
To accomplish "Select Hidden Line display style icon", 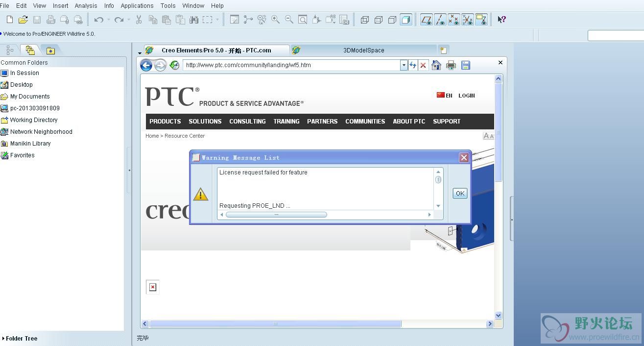I will tap(379, 20).
